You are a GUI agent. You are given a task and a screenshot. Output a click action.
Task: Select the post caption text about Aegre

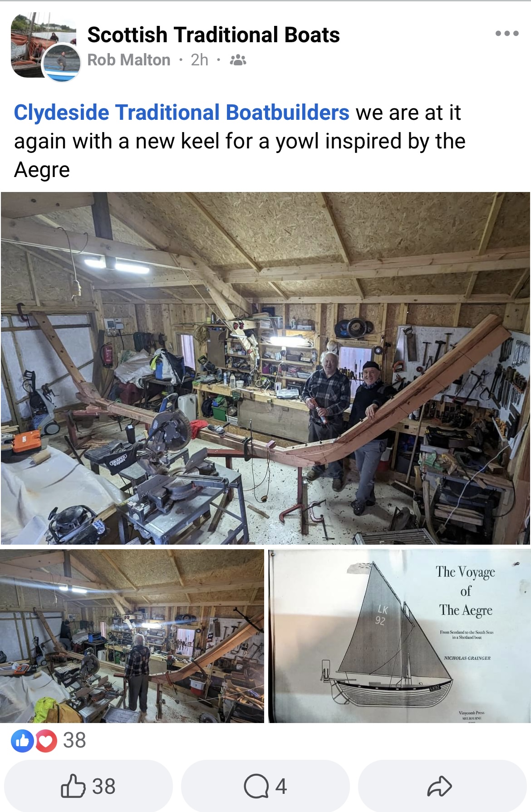pos(240,141)
